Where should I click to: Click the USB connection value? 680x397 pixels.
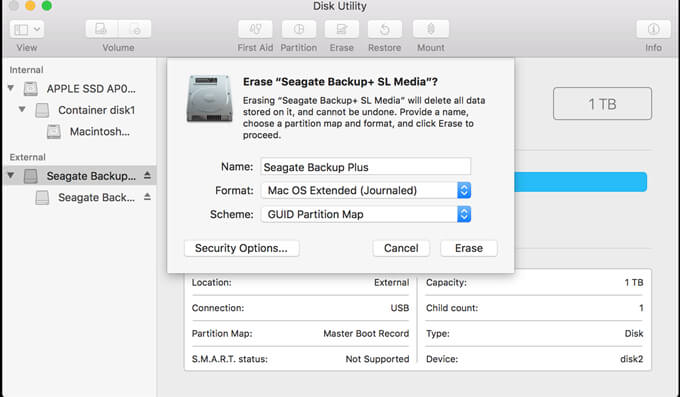(399, 308)
